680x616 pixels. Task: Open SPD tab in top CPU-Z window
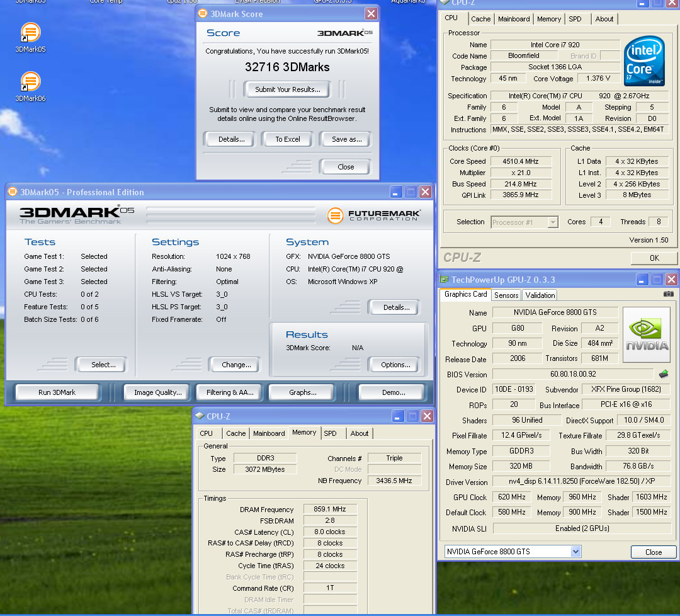[x=575, y=19]
